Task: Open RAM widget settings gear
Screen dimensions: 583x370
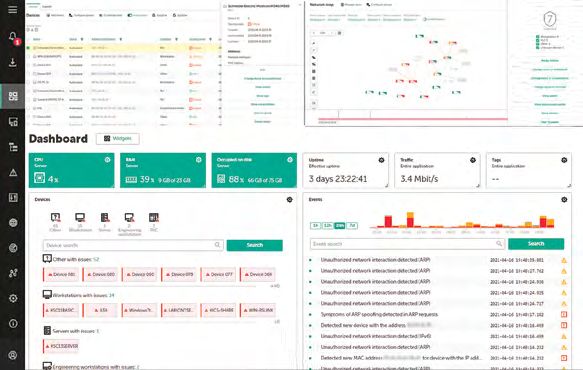Action: click(199, 160)
